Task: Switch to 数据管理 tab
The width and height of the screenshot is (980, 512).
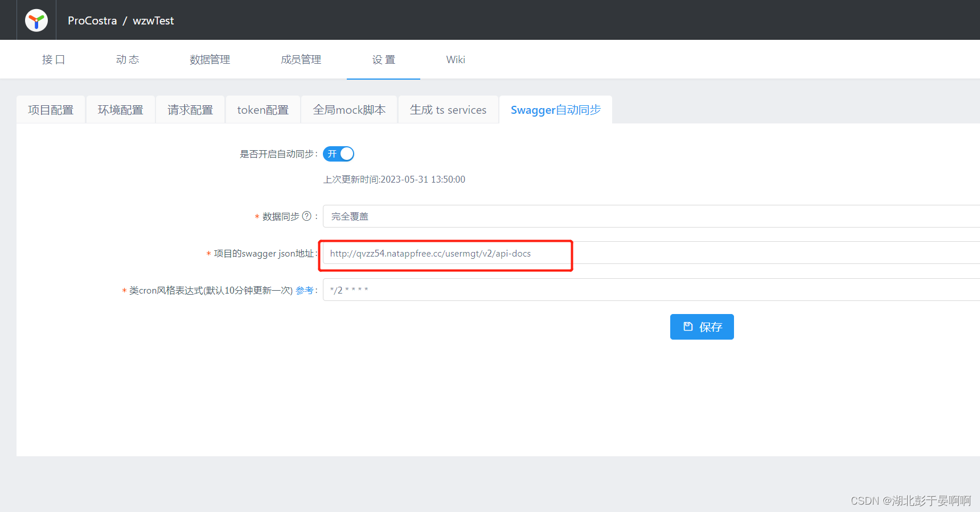Action: coord(210,60)
